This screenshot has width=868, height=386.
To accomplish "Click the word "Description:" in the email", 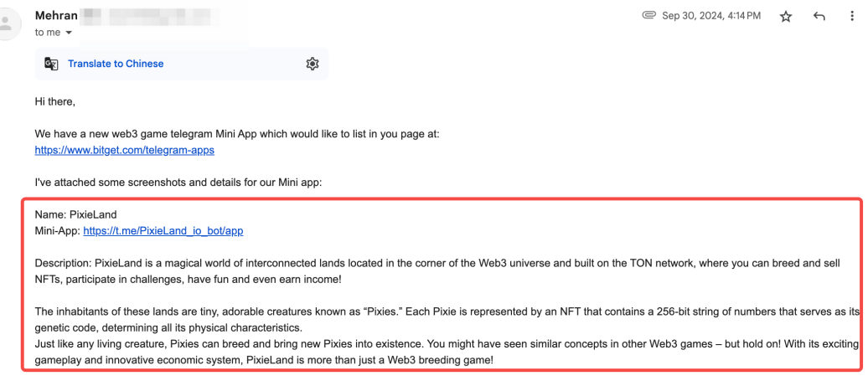I will [63, 263].
